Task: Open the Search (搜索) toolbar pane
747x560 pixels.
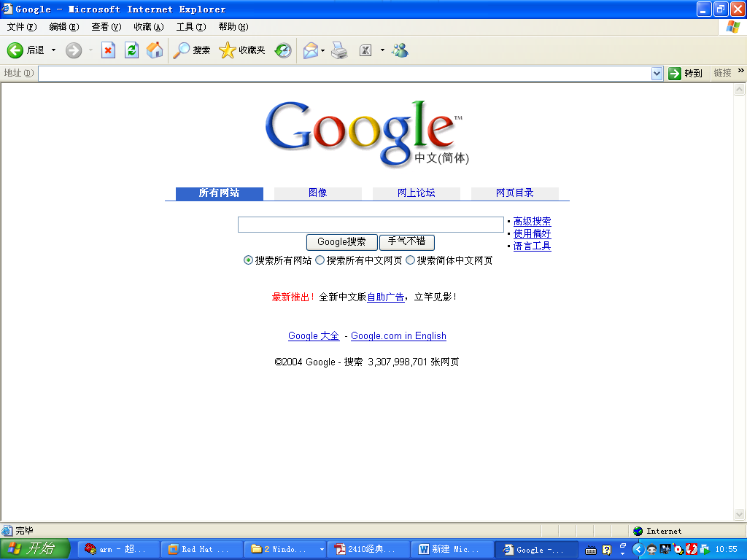Action: point(192,50)
